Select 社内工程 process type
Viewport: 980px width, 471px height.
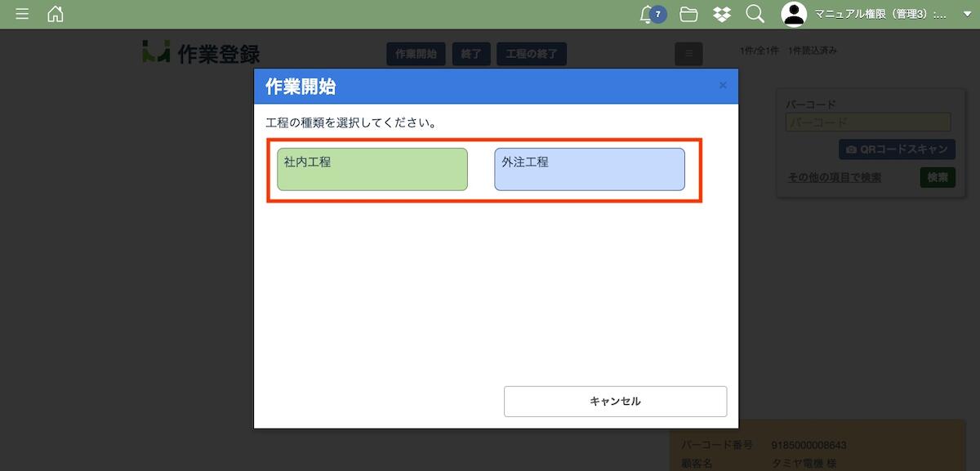372,169
